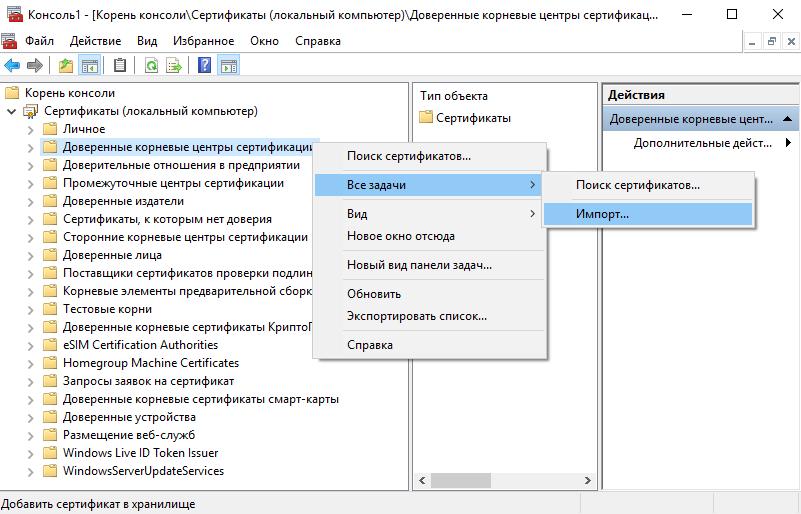Screen dimensions: 801x514
Task: Click the Refresh toolbar icon
Action: click(x=151, y=65)
